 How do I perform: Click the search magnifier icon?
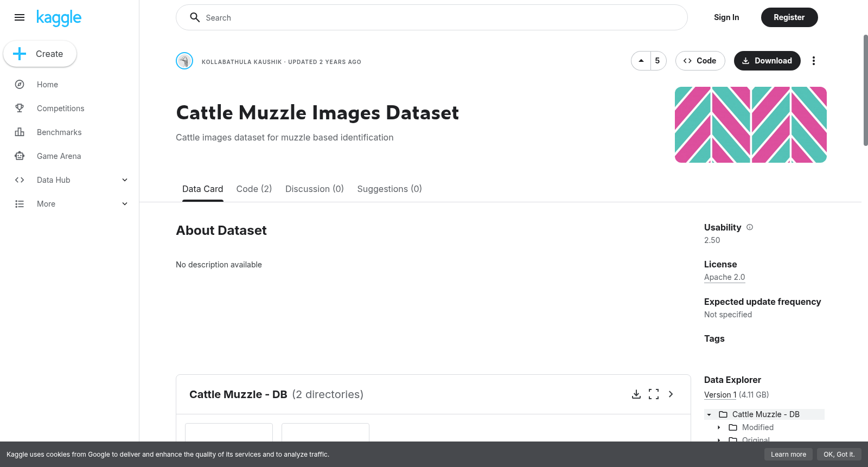click(195, 17)
